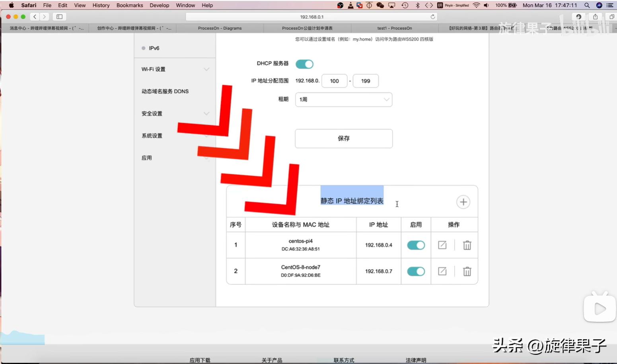Open the Safari share sheet icon

click(x=595, y=17)
